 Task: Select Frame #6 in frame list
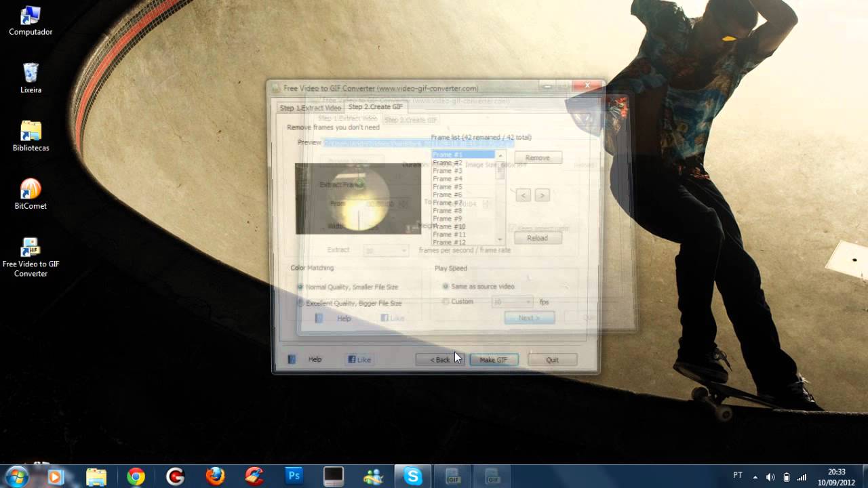click(464, 195)
